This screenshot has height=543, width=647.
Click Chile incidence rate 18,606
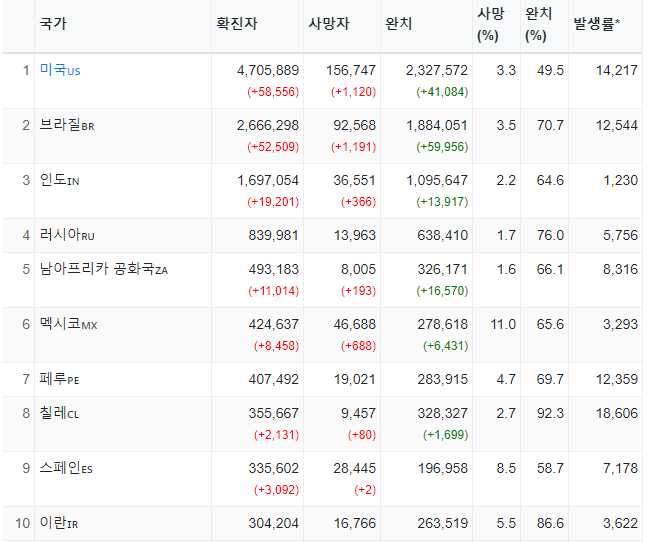pyautogui.click(x=617, y=413)
